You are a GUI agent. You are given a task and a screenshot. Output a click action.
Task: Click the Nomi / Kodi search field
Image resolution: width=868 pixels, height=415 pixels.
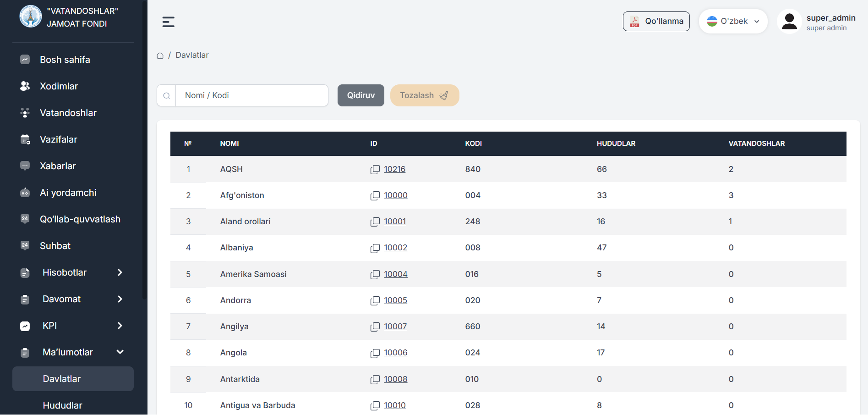coord(252,95)
